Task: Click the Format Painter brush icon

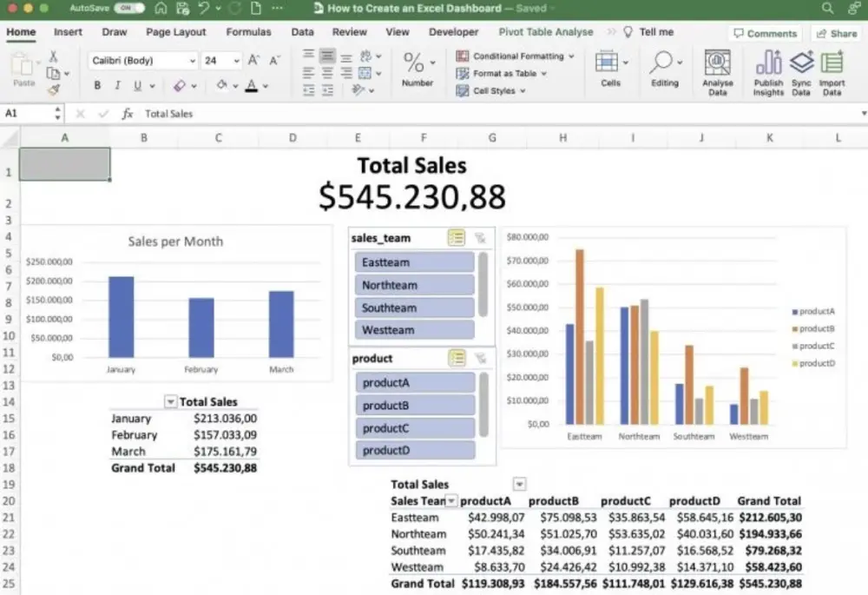Action: coord(54,89)
